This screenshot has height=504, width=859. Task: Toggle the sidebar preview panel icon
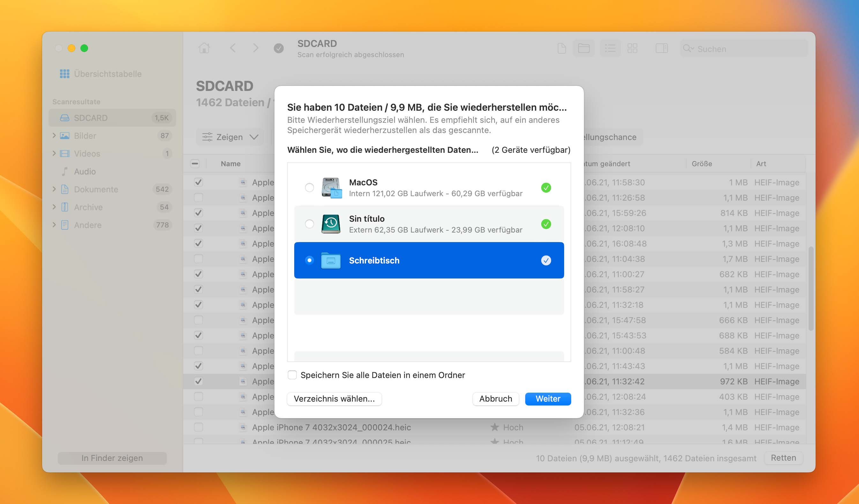click(x=661, y=48)
